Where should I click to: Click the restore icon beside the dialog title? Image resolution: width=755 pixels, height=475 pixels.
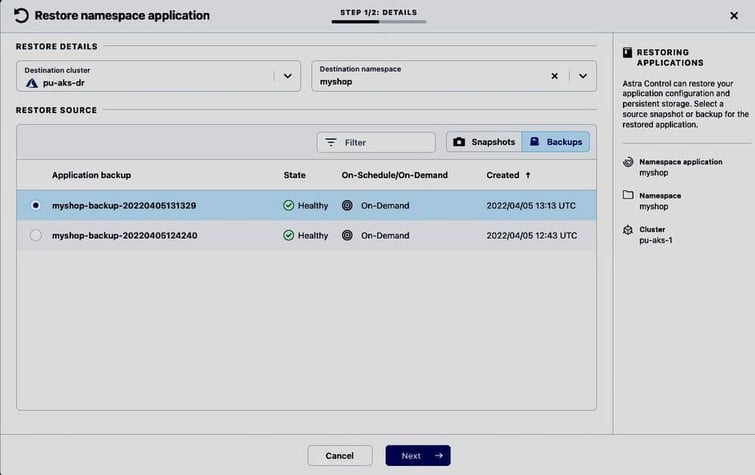click(x=21, y=16)
